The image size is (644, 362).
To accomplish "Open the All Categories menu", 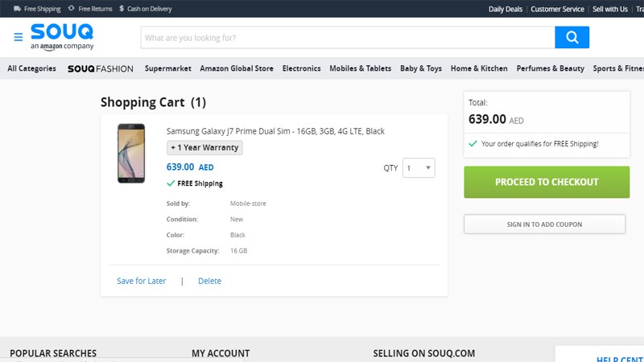I will (31, 68).
